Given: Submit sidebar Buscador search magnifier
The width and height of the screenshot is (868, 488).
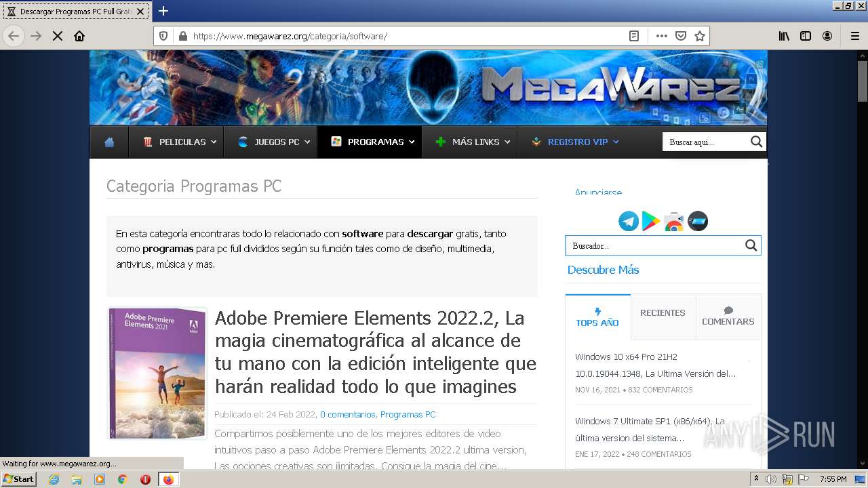Looking at the screenshot, I should pos(751,245).
